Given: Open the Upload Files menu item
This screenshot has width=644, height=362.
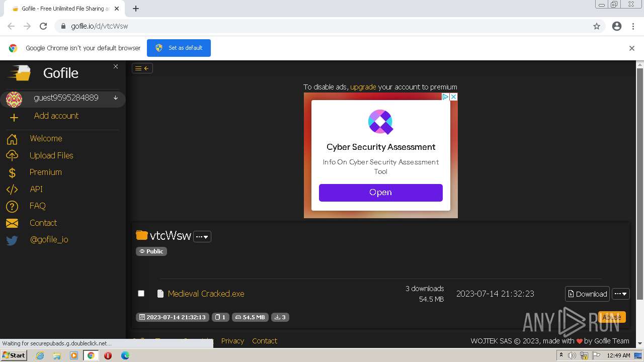Looking at the screenshot, I should pyautogui.click(x=51, y=155).
